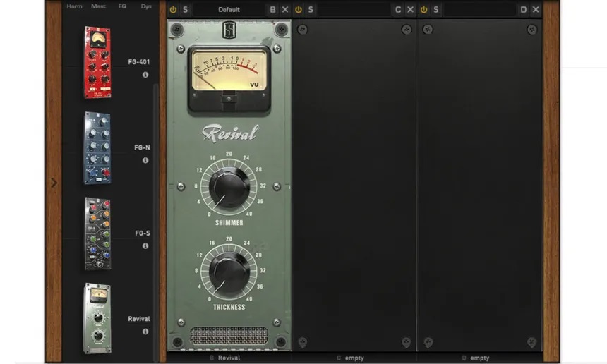Solo slot D
The height and width of the screenshot is (364, 607).
coord(436,10)
